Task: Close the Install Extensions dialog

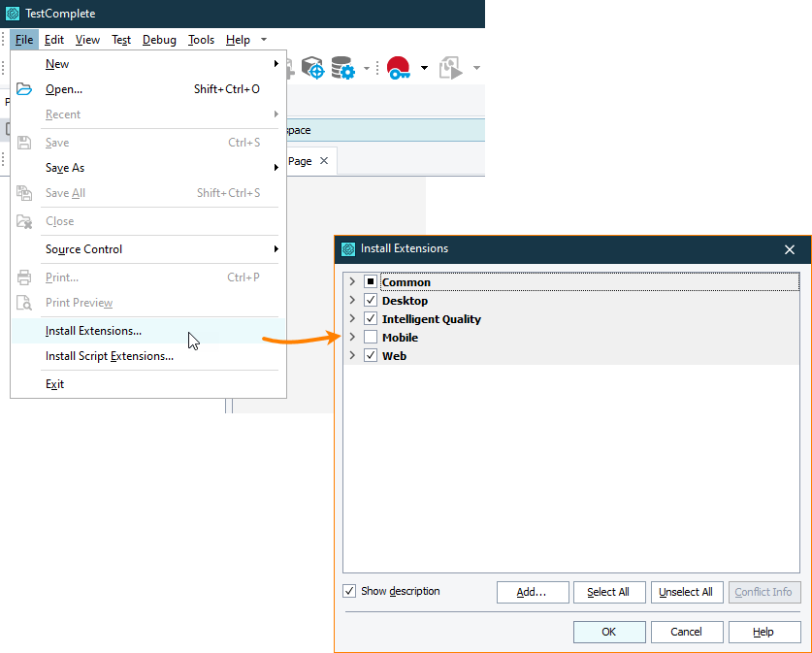Action: point(790,249)
